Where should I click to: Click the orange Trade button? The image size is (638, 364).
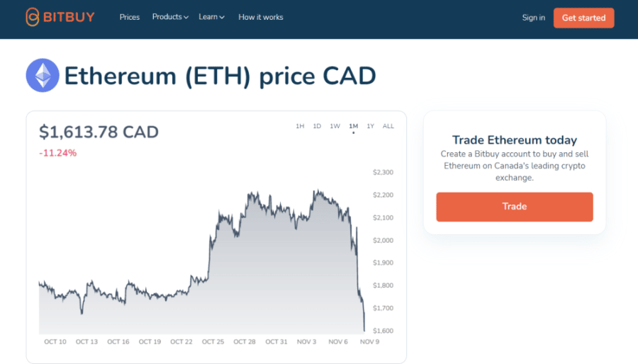[514, 207]
